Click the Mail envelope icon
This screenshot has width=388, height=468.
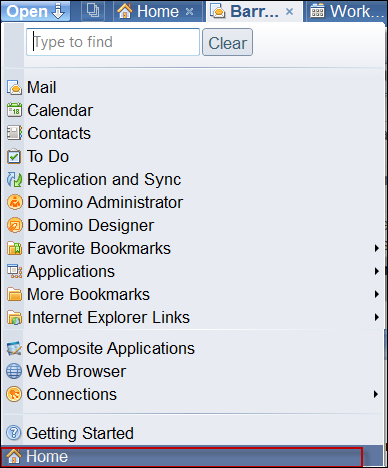[x=14, y=87]
